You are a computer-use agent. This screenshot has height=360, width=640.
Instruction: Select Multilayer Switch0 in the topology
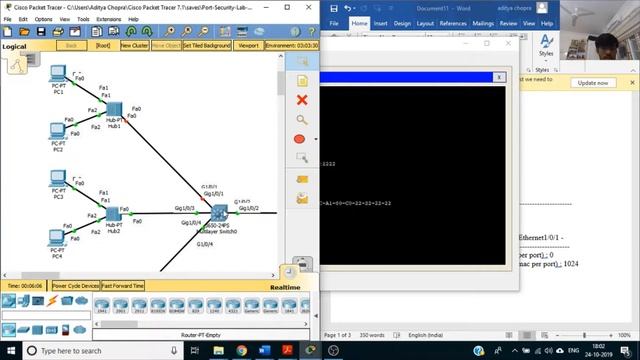[x=219, y=213]
